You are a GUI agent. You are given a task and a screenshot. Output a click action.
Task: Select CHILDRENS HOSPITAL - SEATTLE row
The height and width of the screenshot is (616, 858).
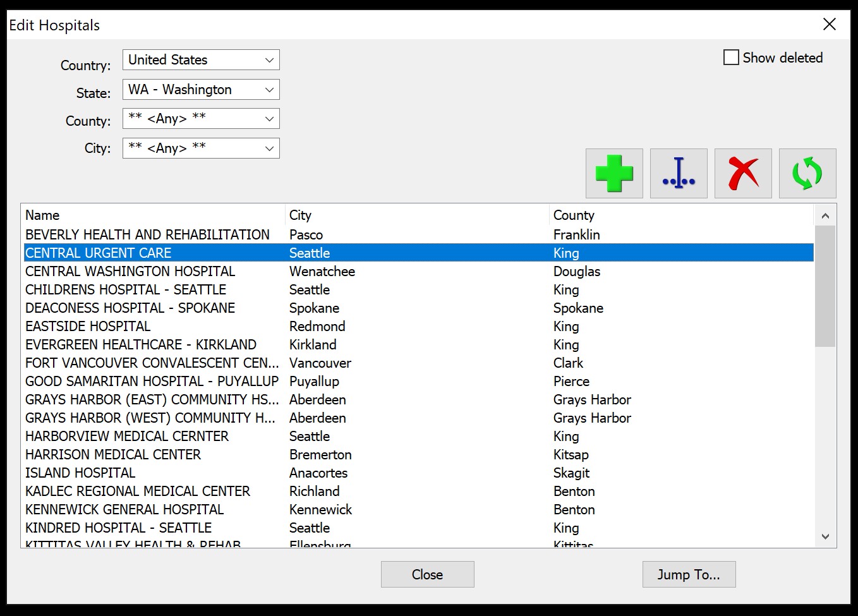point(418,289)
